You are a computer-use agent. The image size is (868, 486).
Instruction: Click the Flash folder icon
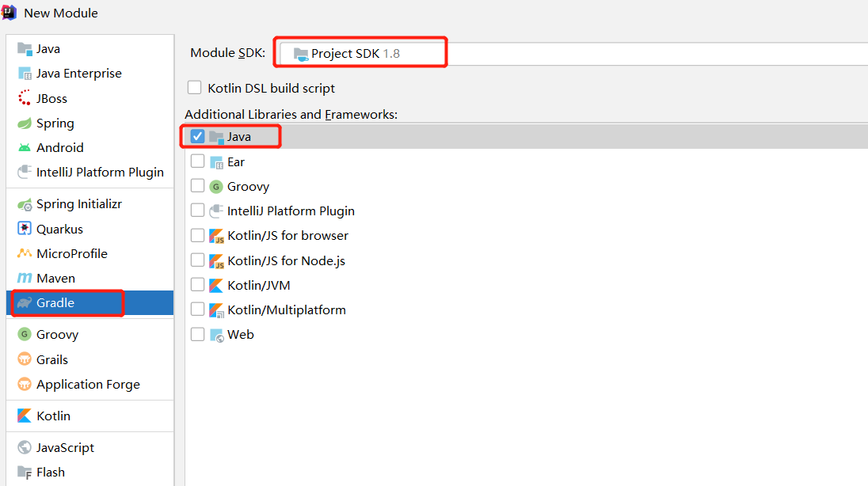pyautogui.click(x=25, y=473)
